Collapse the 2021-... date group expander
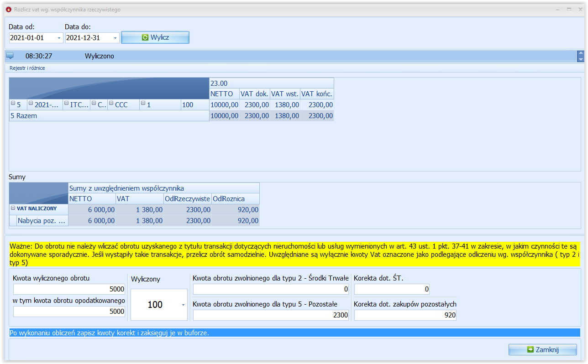The image size is (588, 364). pos(31,104)
